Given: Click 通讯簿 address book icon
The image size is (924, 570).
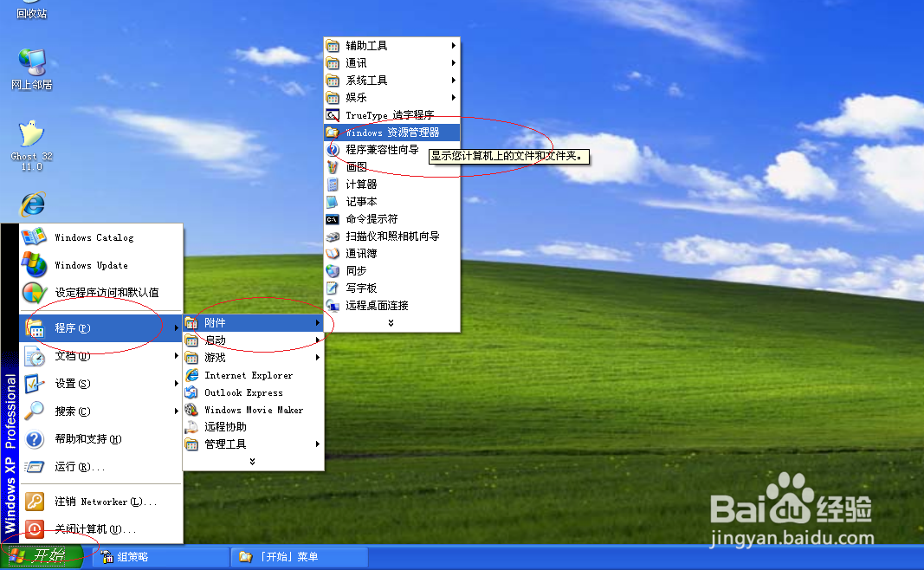Looking at the screenshot, I should point(333,254).
